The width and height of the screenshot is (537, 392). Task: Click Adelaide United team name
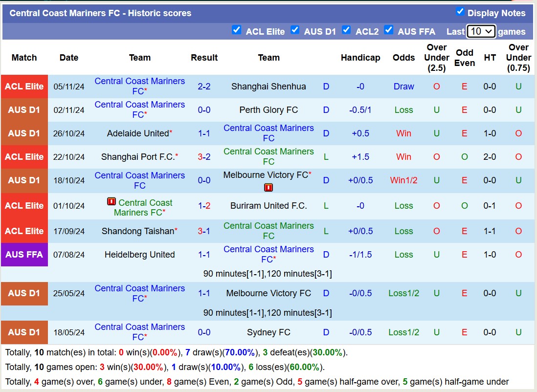137,133
